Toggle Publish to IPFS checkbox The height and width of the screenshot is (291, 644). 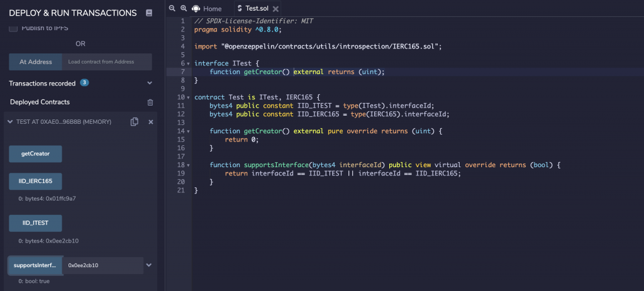[13, 28]
